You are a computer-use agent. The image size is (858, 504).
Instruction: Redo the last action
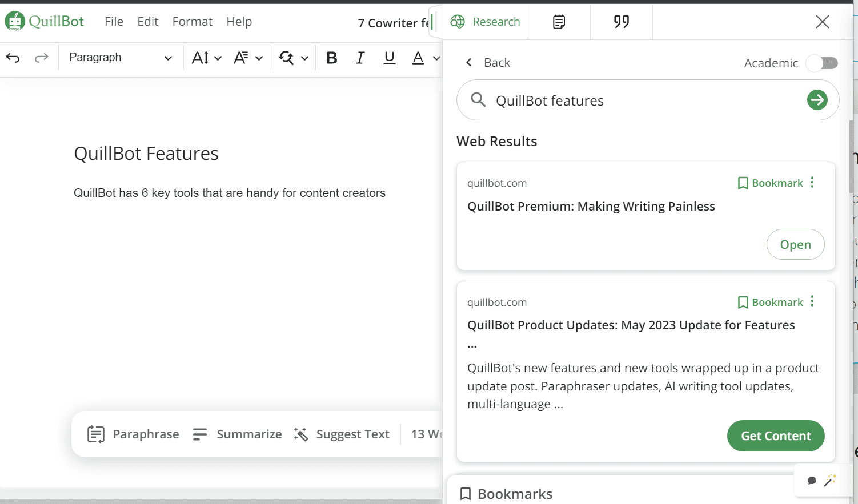(x=41, y=58)
